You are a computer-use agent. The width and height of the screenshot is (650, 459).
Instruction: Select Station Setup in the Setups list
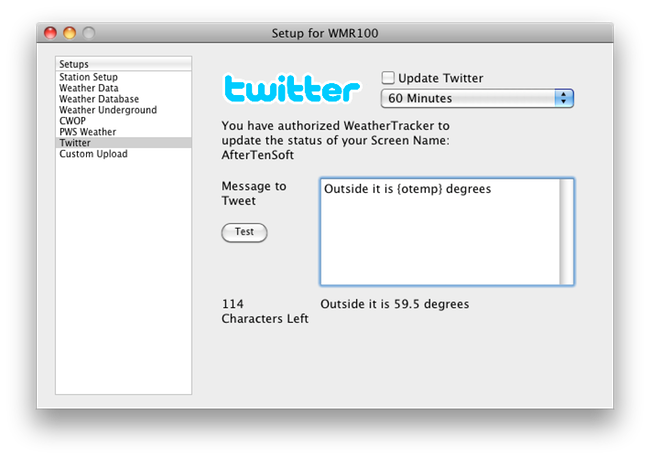click(123, 77)
